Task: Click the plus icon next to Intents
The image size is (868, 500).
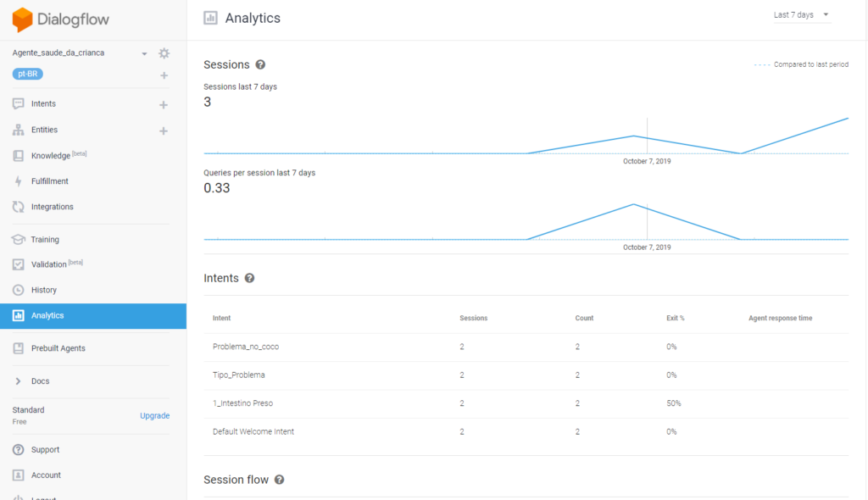Action: coord(164,105)
